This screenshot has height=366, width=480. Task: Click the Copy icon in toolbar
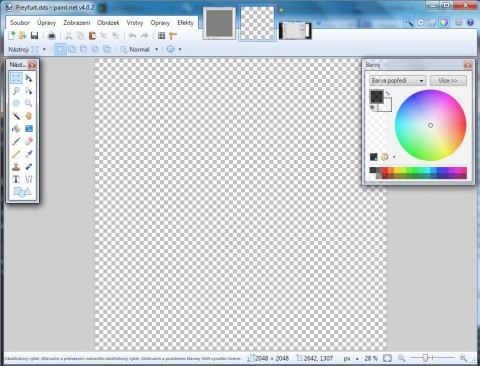pos(80,35)
